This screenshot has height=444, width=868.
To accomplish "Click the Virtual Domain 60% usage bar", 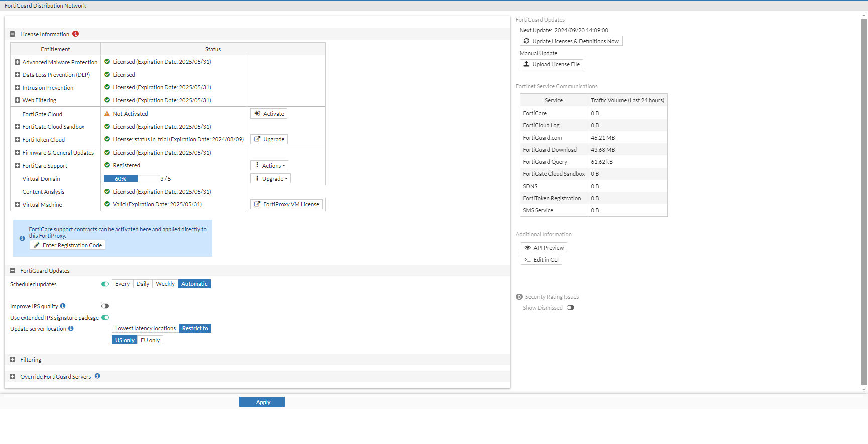I will pyautogui.click(x=132, y=179).
